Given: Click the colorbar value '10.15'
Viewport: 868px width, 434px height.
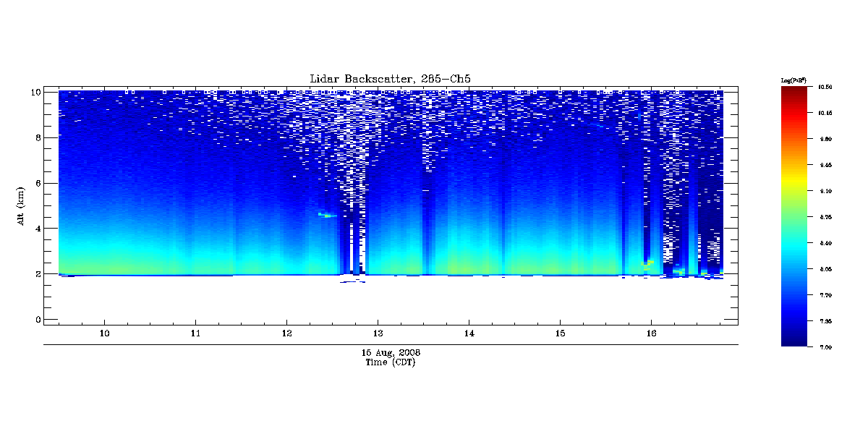Looking at the screenshot, I should (x=825, y=113).
